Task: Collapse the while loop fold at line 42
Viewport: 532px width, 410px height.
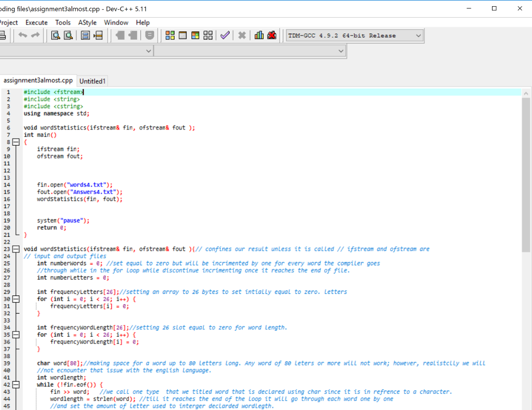Action: (16, 385)
